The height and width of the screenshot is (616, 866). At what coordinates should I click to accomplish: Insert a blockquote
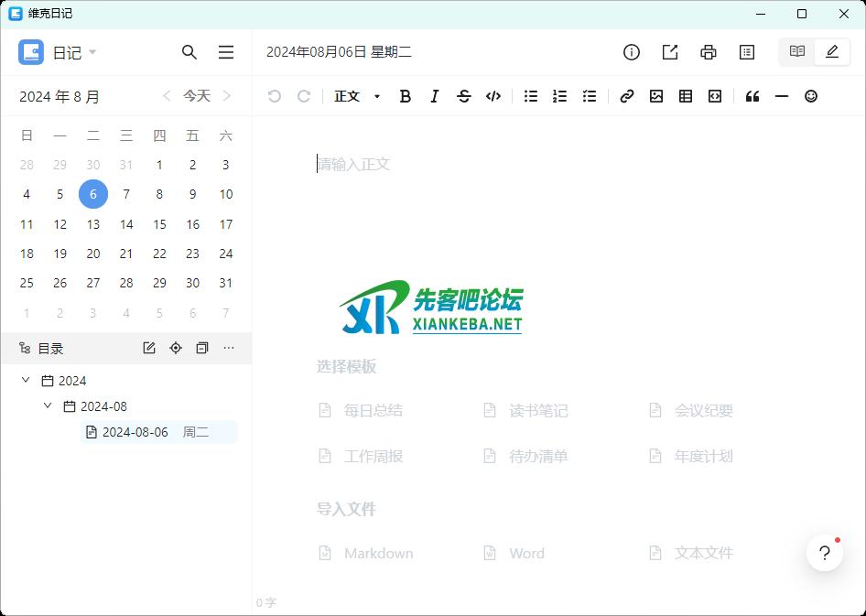point(752,96)
